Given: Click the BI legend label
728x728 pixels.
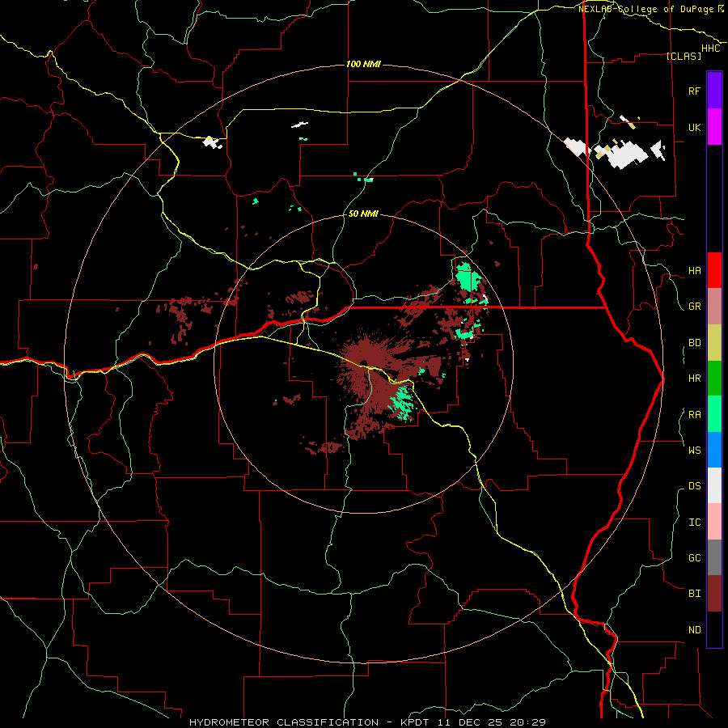Looking at the screenshot, I should [x=694, y=594].
